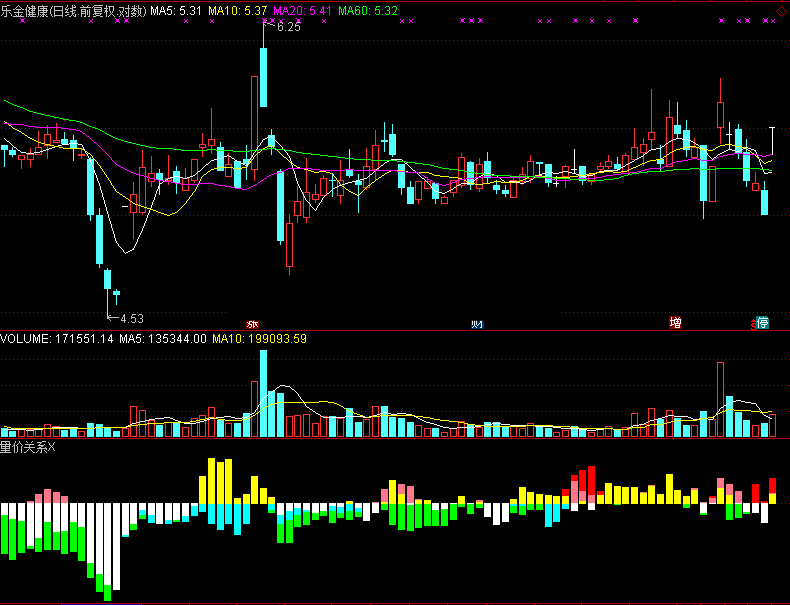Click the blue 财 event marker
The image size is (790, 605).
(x=477, y=324)
